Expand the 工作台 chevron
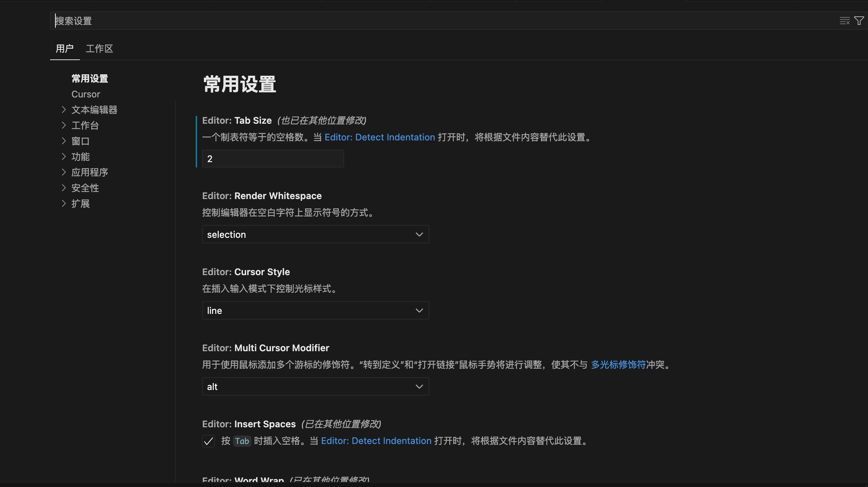Screen dimensions: 868x487 point(64,125)
